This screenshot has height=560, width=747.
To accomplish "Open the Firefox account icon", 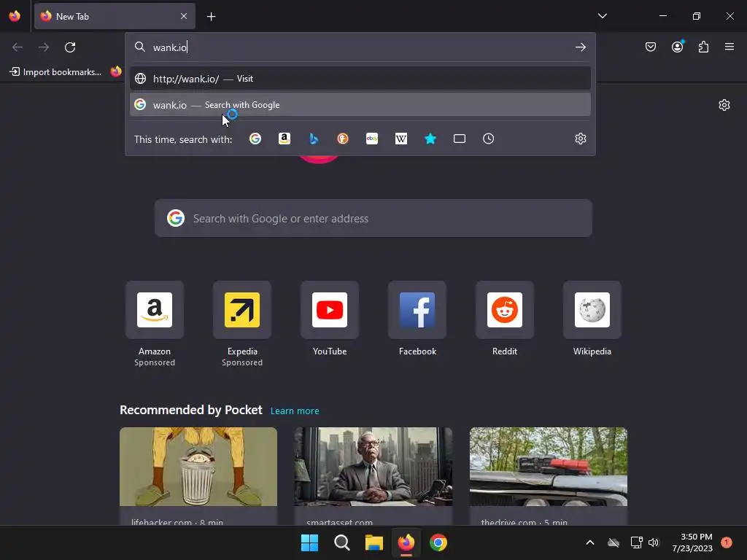I will 677,47.
